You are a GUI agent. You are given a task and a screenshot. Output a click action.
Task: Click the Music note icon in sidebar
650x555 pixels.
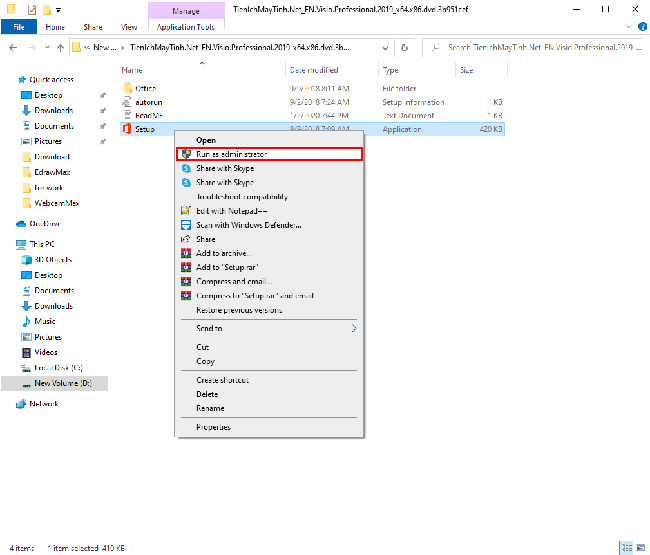(x=26, y=321)
